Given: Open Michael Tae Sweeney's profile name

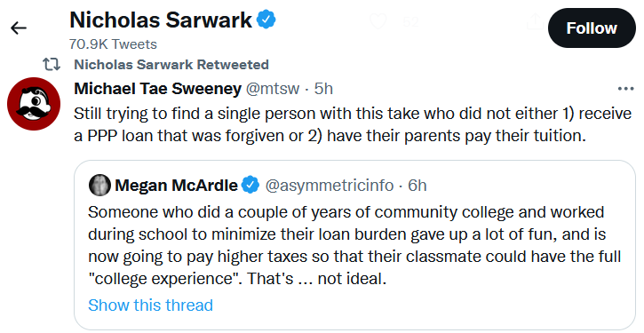Looking at the screenshot, I should tap(158, 89).
